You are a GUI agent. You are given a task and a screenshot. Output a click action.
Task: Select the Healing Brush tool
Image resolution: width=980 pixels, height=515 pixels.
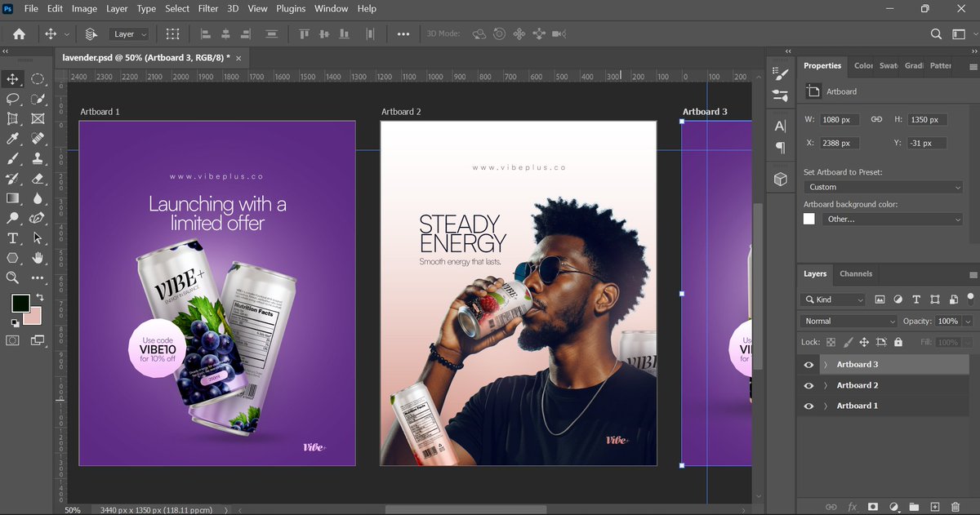pos(38,139)
